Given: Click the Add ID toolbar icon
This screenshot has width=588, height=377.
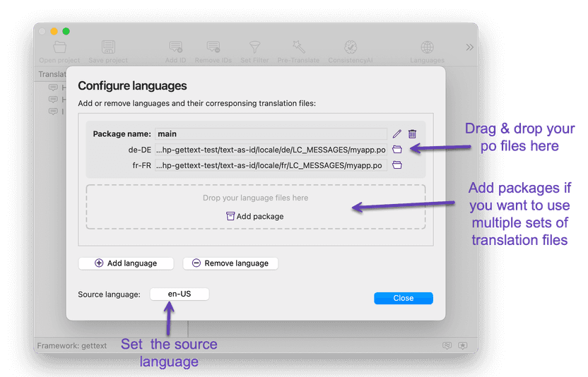Looking at the screenshot, I should click(x=175, y=47).
